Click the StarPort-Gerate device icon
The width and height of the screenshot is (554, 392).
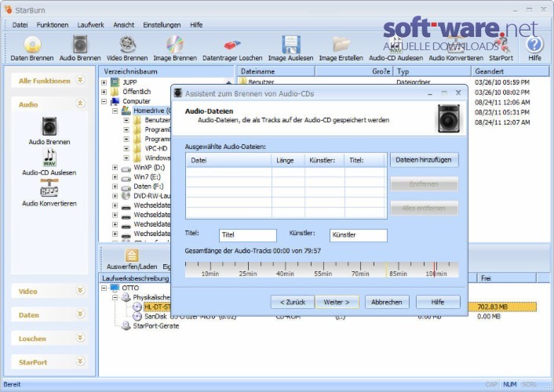pos(126,325)
